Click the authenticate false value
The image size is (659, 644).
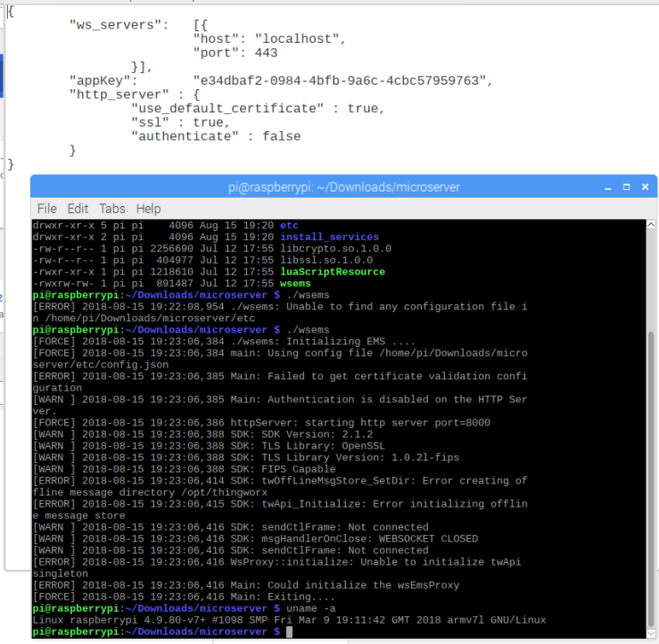pyautogui.click(x=282, y=136)
